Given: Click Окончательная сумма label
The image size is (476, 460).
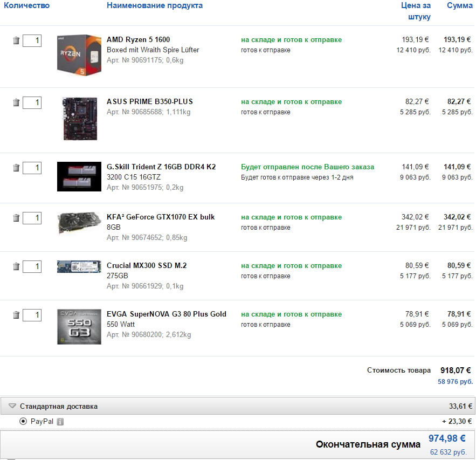Looking at the screenshot, I should point(368,444).
